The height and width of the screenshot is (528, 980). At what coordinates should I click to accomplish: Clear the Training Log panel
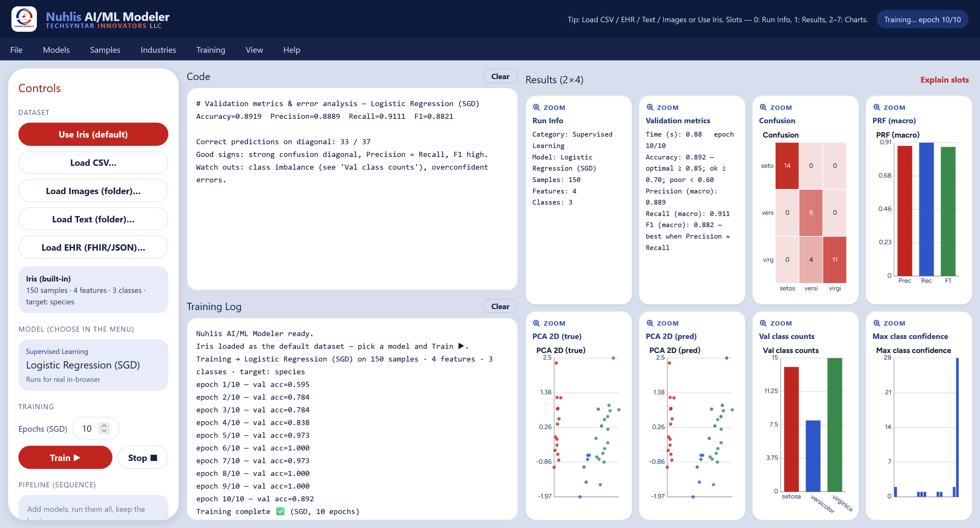pyautogui.click(x=500, y=306)
